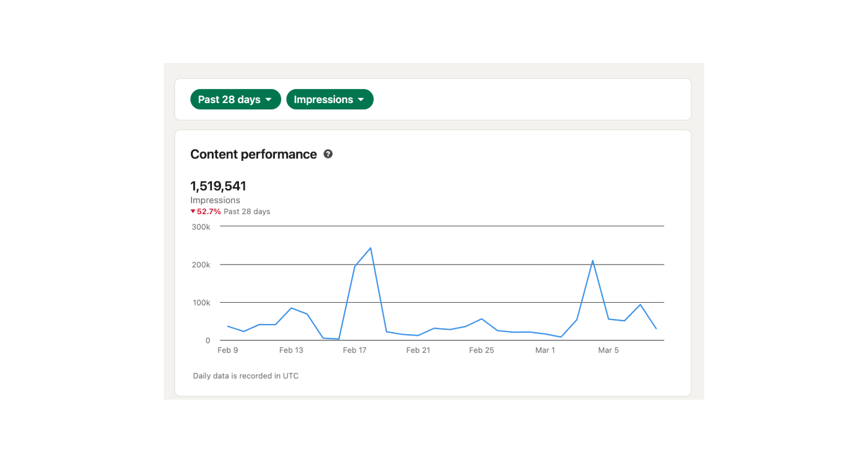Click the last data point on the line

[x=656, y=329]
